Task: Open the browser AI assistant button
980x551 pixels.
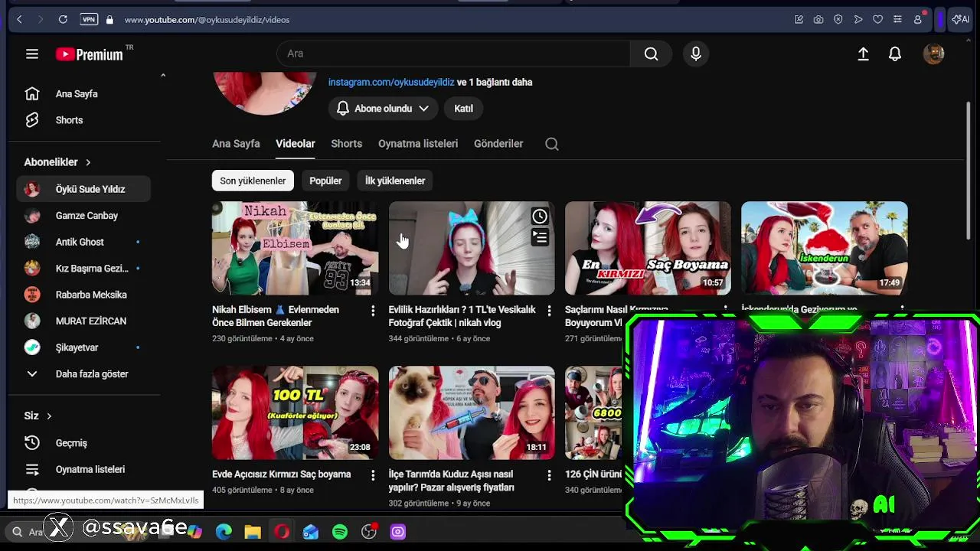Action: coord(960,19)
